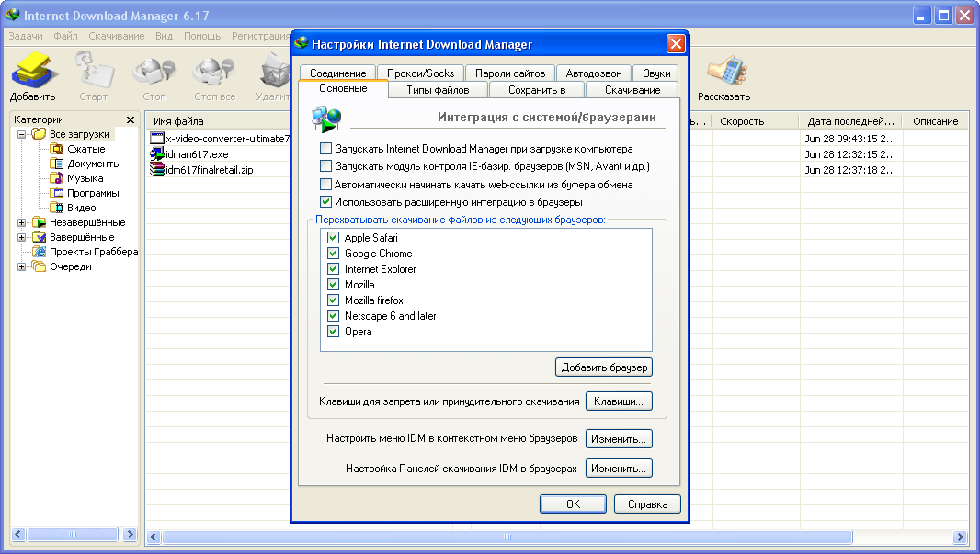The height and width of the screenshot is (554, 980).
Task: Select the Музыка category icon
Action: [x=56, y=178]
